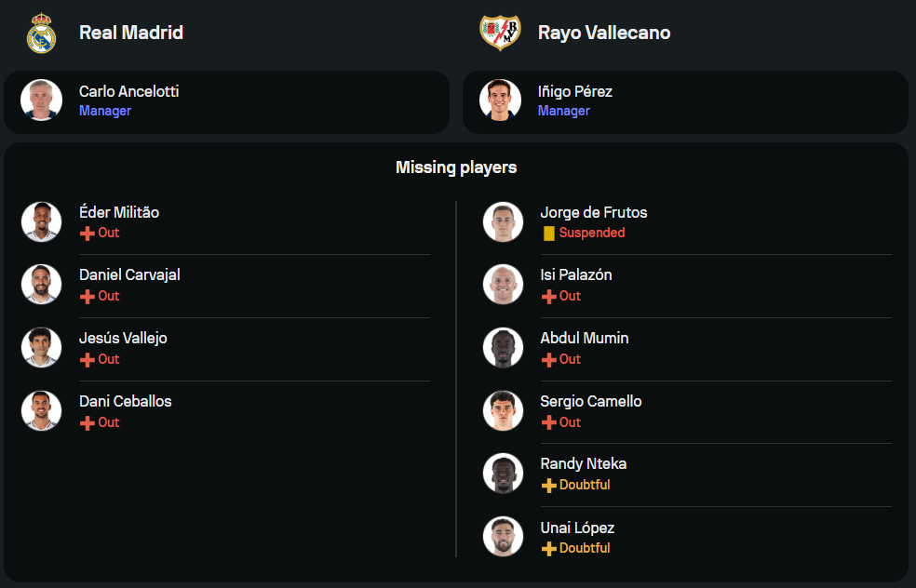
Task: Click the Real Madrid club crest
Action: [x=42, y=33]
